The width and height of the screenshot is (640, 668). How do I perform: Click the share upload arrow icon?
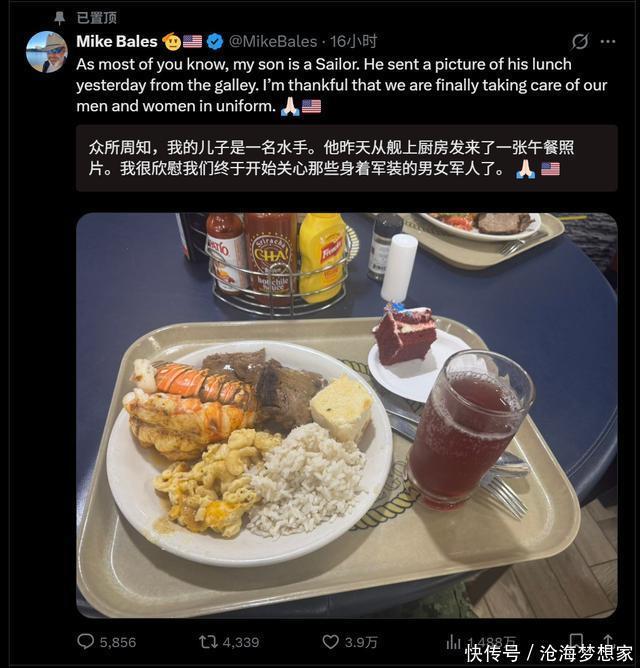(x=608, y=640)
